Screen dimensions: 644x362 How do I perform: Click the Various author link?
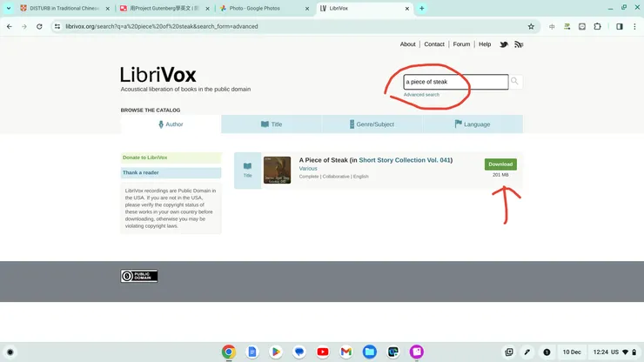[308, 169]
